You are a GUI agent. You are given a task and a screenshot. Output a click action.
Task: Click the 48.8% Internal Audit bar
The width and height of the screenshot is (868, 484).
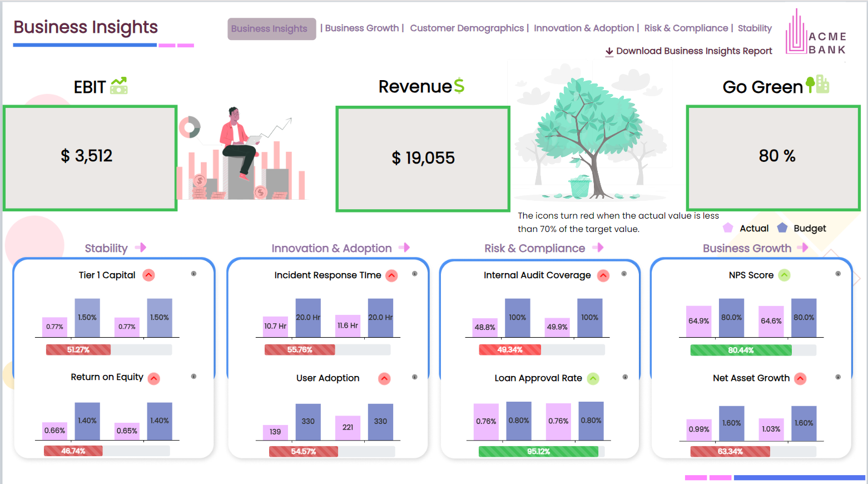(485, 327)
